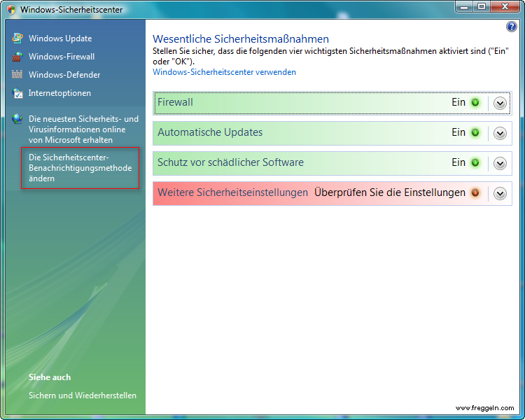Click the Windows-Firewall brick wall icon

[17, 57]
